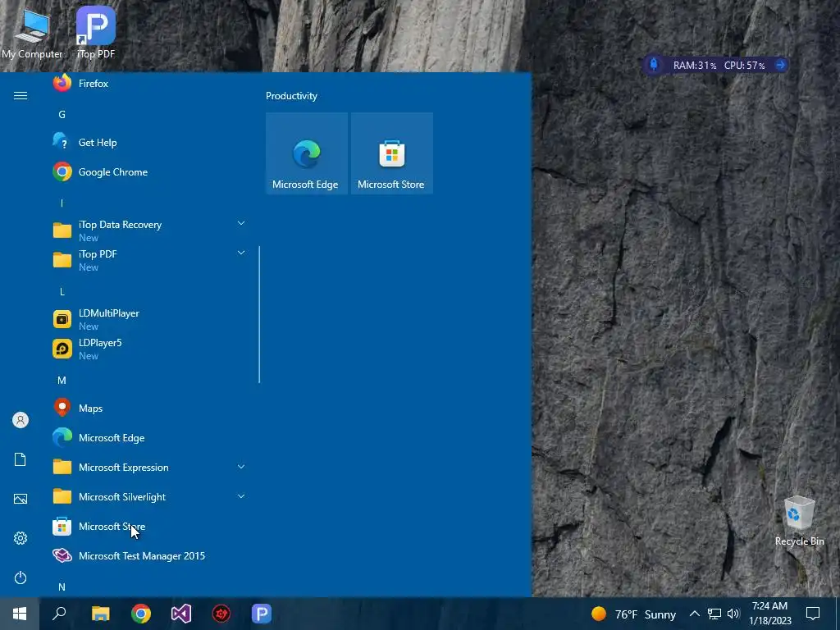Expand Microsoft Silverlight folder chevron
840x630 pixels.
(x=241, y=496)
